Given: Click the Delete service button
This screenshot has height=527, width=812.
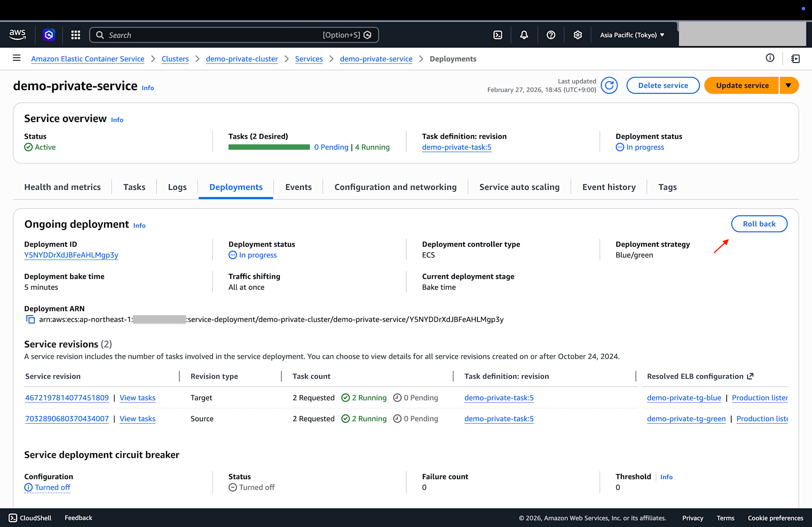Looking at the screenshot, I should [x=663, y=86].
